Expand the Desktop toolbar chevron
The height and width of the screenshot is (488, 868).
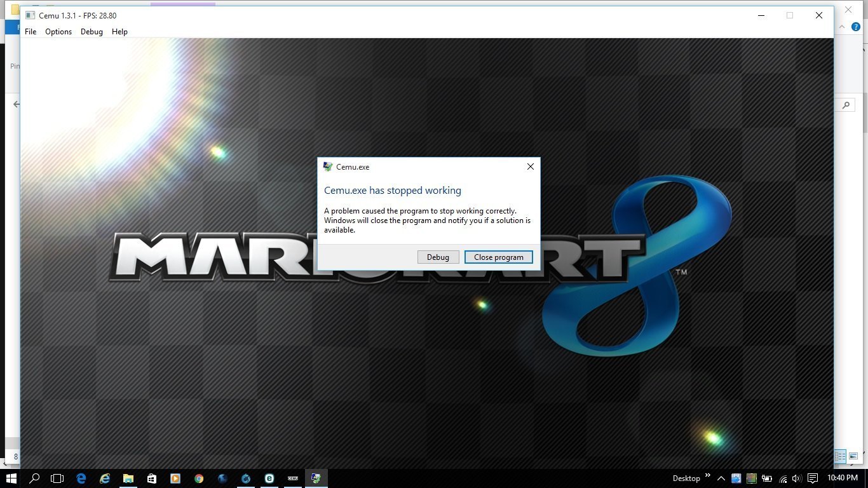[707, 477]
